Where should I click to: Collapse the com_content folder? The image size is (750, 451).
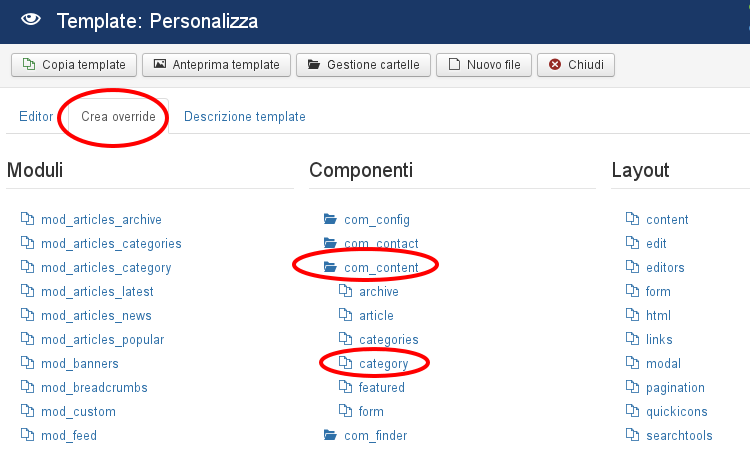click(381, 267)
